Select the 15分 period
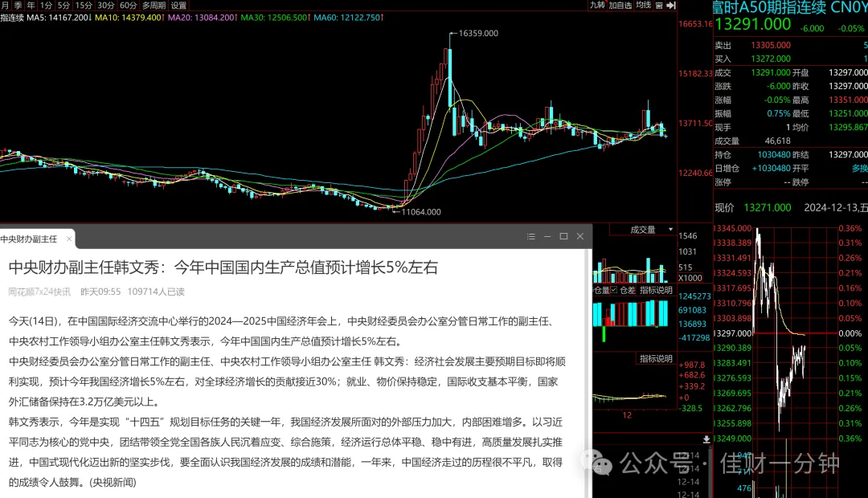This screenshot has height=498, width=868. [84, 5]
